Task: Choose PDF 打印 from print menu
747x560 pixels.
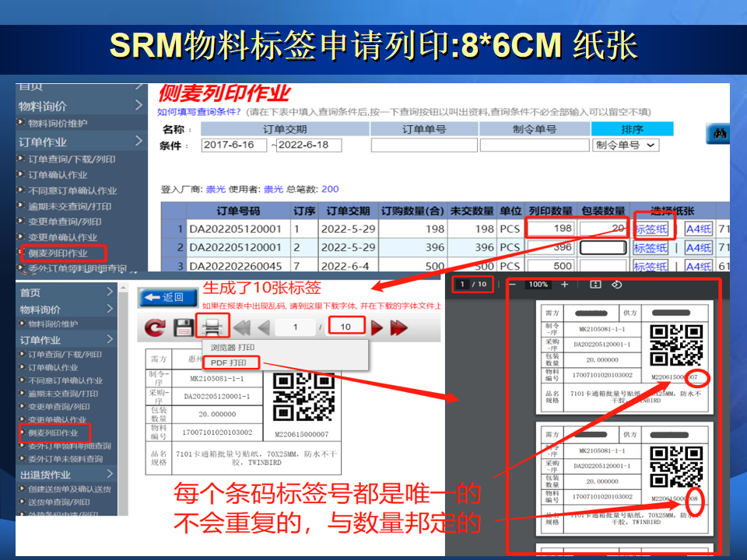Action: [x=229, y=363]
